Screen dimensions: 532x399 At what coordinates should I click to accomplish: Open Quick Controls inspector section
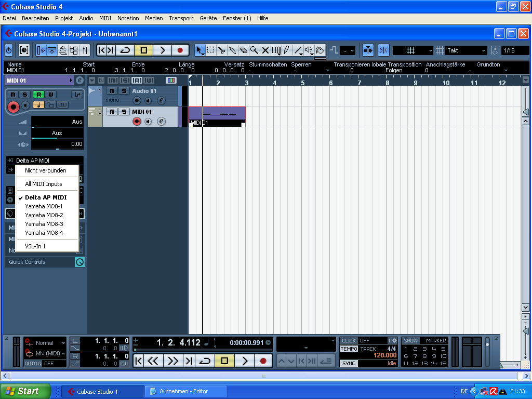[45, 262]
